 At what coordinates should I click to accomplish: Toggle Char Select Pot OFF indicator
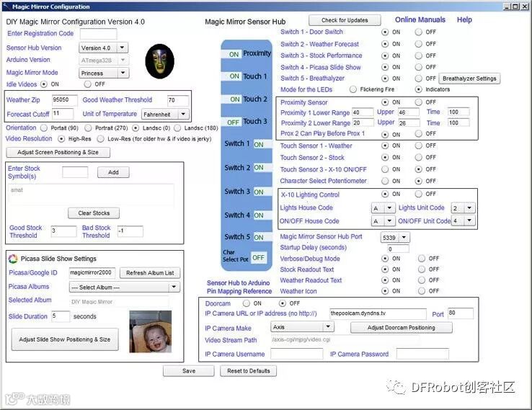pyautogui.click(x=259, y=258)
